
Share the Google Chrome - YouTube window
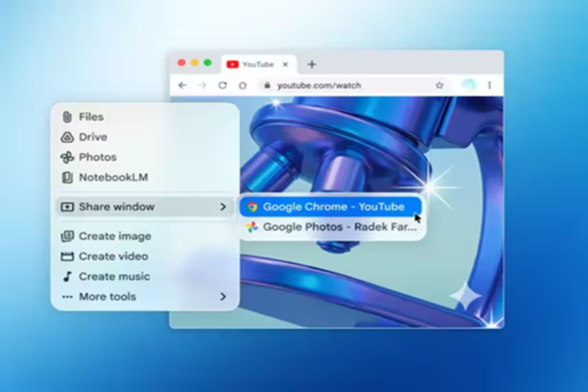click(x=333, y=207)
